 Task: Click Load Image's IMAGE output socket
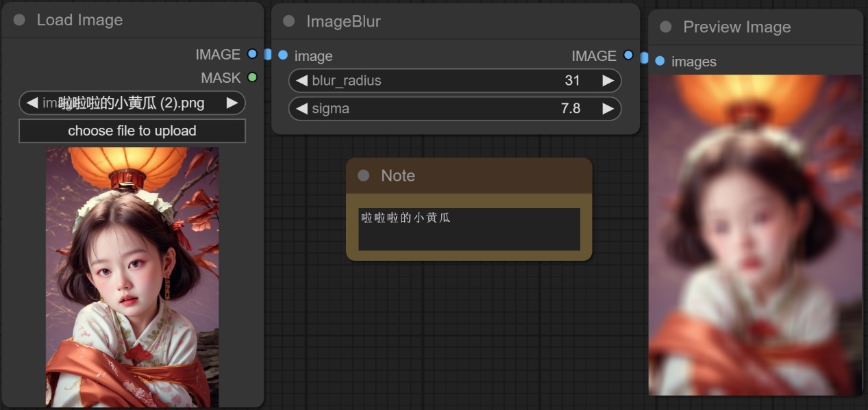pos(252,54)
